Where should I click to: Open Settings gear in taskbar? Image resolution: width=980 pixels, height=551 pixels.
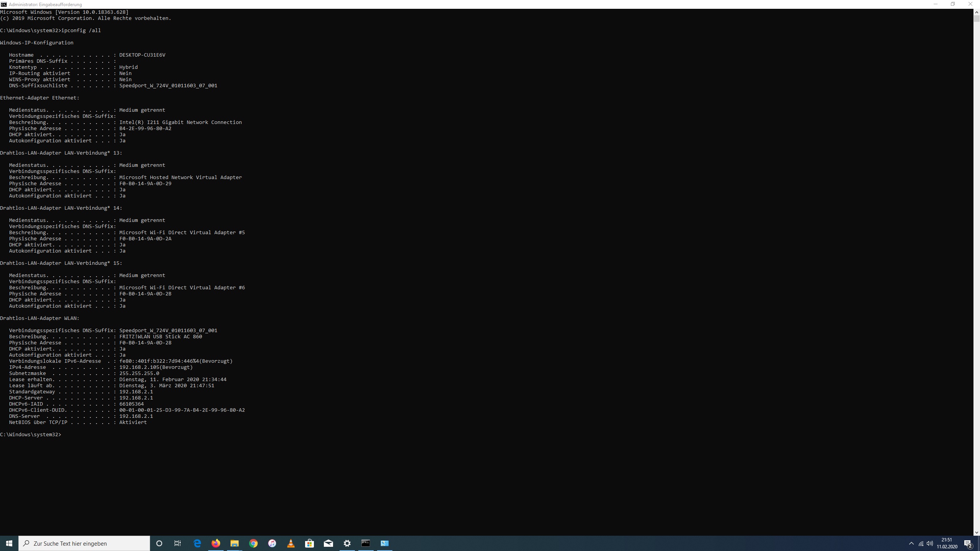point(347,543)
